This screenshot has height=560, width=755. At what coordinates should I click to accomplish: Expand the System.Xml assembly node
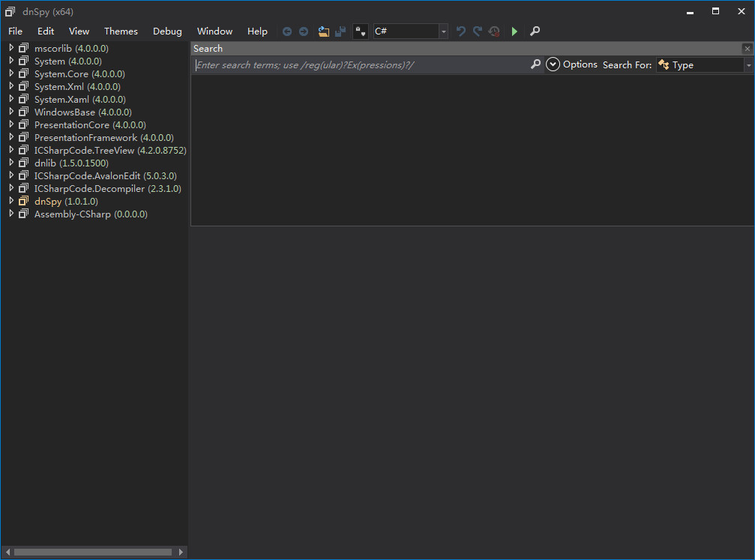(x=11, y=86)
